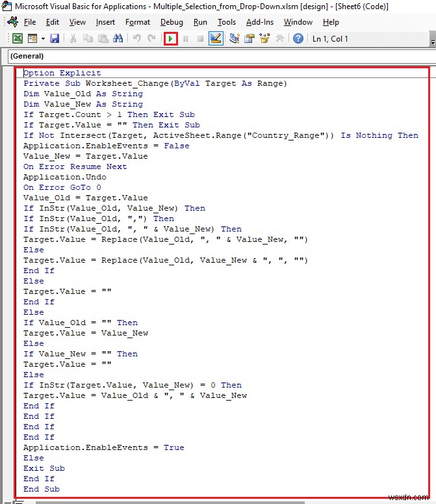Open the (General) object dropdown
This screenshot has width=436, height=504.
click(222, 56)
